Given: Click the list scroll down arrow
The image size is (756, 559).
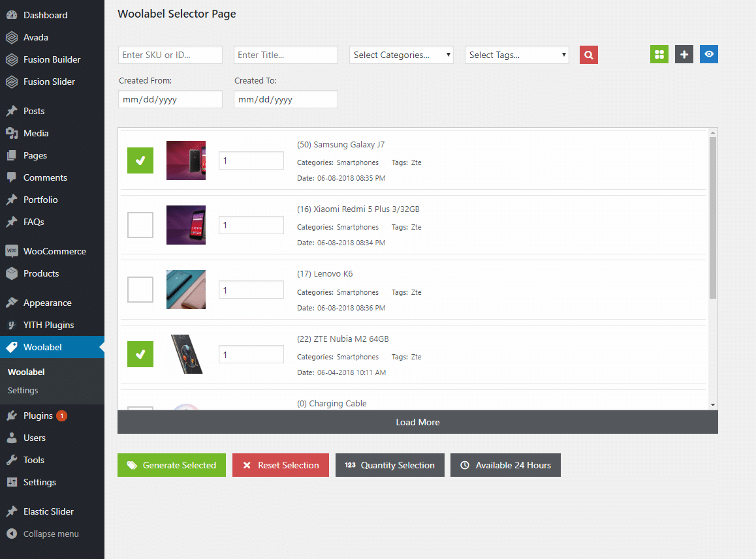Looking at the screenshot, I should 713,405.
